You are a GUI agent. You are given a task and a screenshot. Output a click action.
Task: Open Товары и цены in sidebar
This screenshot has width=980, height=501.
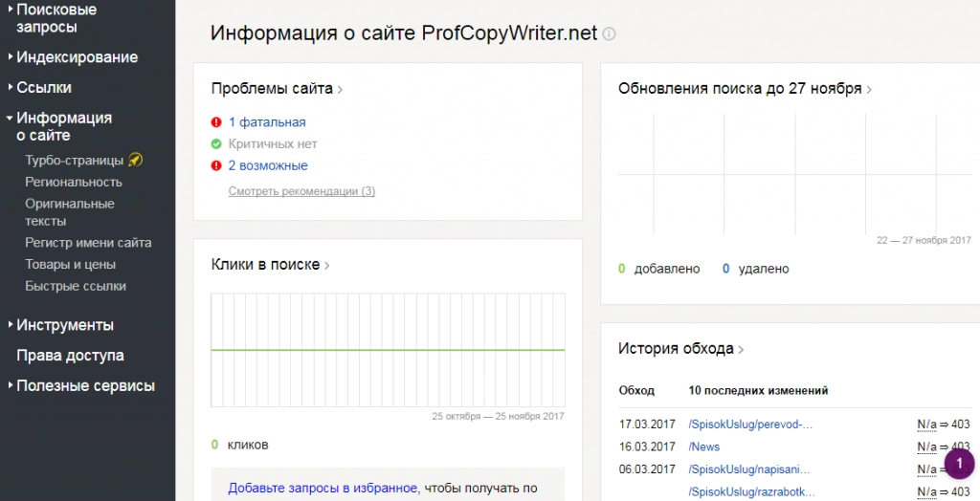pyautogui.click(x=70, y=265)
